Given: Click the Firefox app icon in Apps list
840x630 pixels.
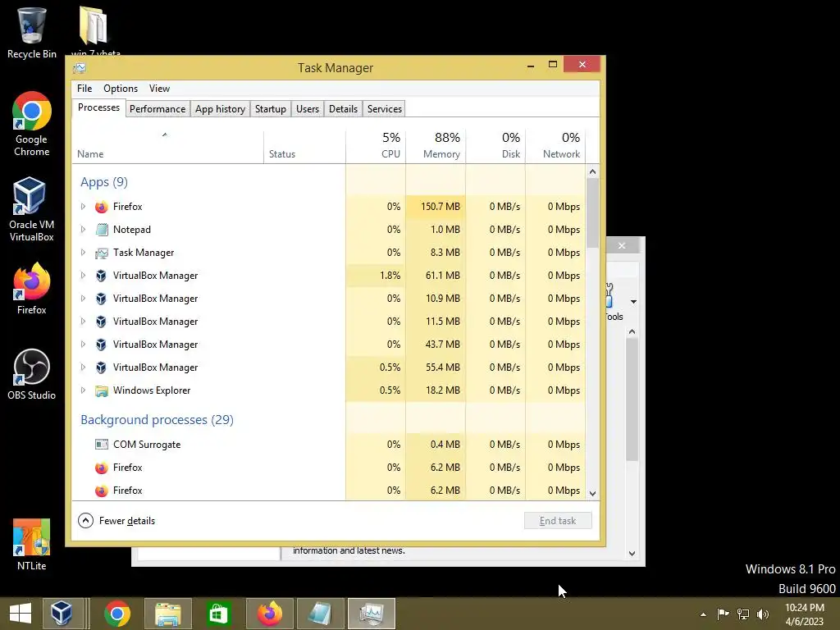Looking at the screenshot, I should point(101,207).
